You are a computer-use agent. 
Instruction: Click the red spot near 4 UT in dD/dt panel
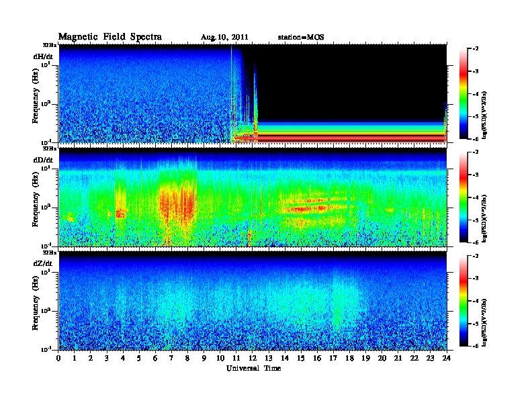point(121,213)
